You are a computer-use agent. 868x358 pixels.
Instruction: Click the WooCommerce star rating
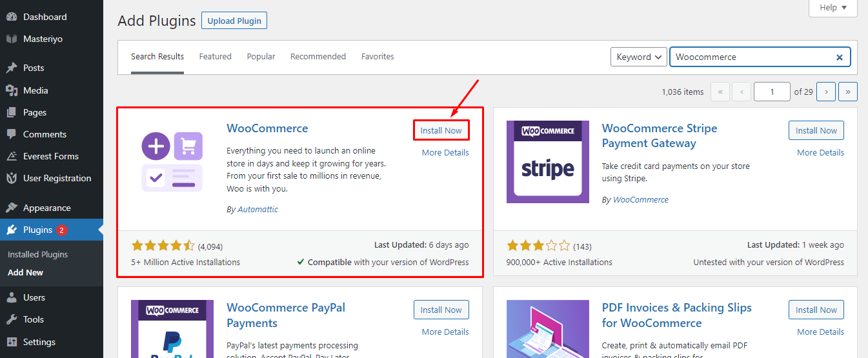pyautogui.click(x=163, y=246)
